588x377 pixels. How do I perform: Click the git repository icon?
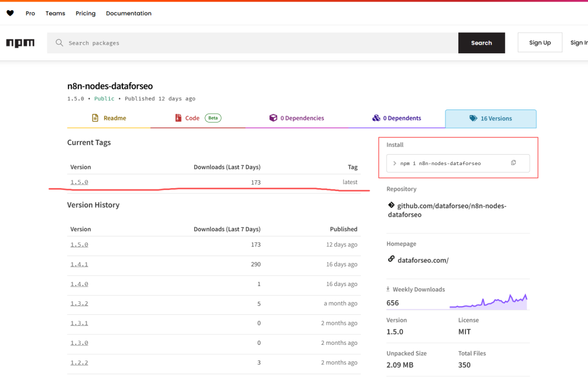(391, 205)
